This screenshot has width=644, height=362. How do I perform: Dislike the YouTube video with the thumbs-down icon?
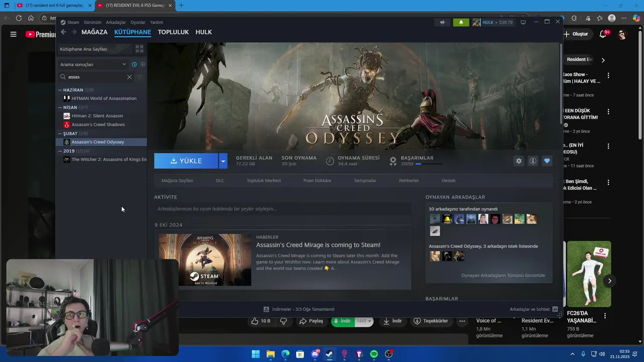click(x=283, y=321)
